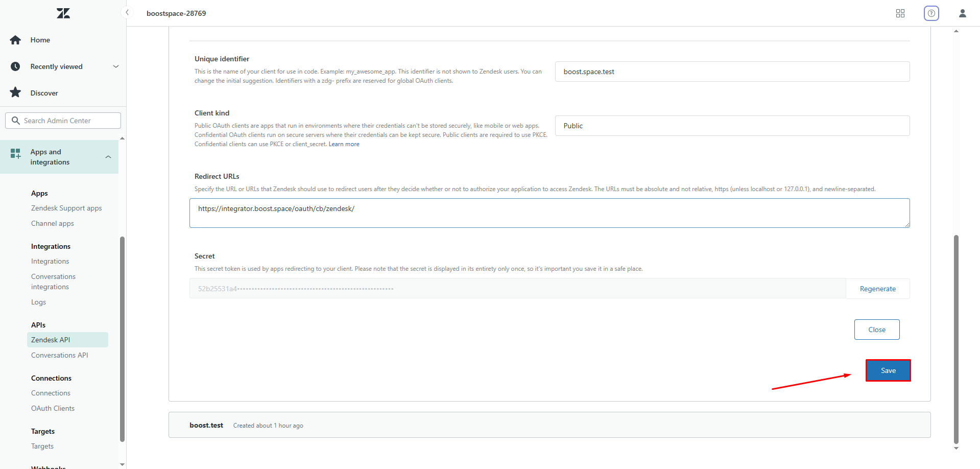
Task: Click the sidebar vertical scrollbar
Action: coord(122,339)
